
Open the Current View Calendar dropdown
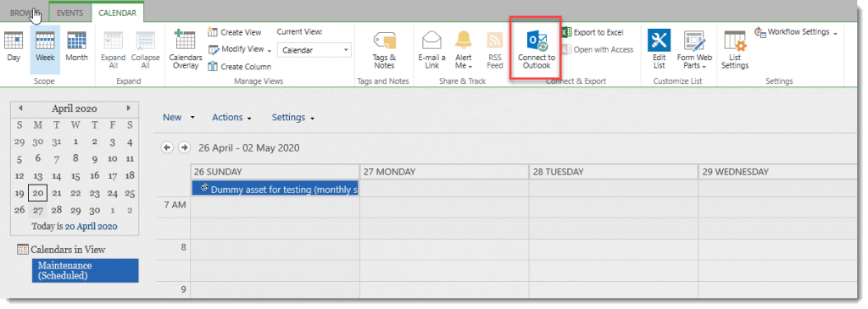314,50
